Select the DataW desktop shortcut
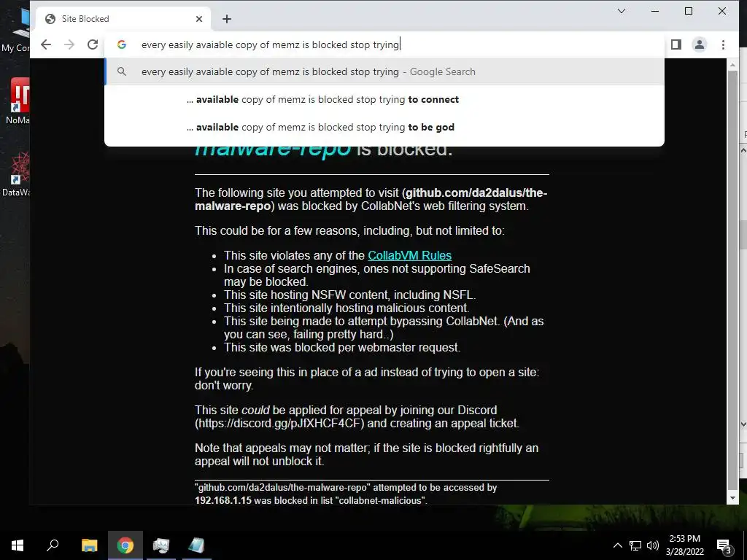This screenshot has width=747, height=560. click(17, 174)
